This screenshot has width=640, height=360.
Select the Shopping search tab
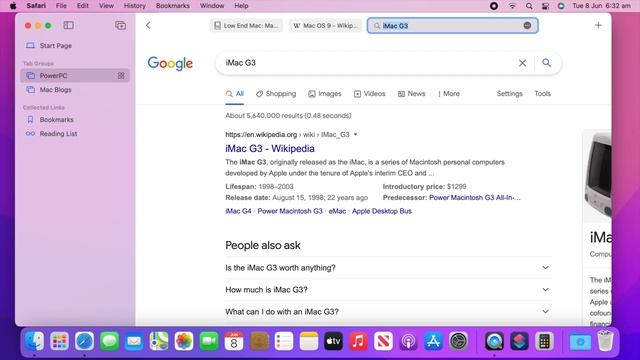click(276, 93)
